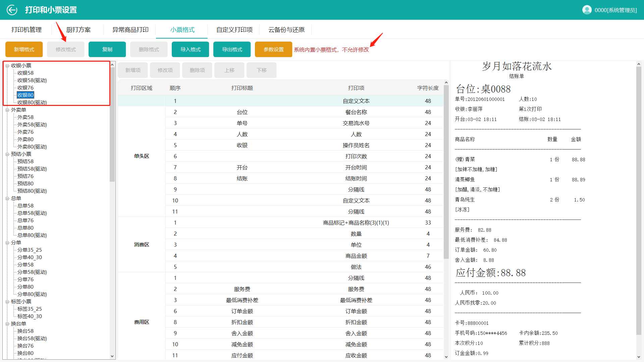
Task: Switch to the 厨打方案 tab
Action: click(78, 30)
